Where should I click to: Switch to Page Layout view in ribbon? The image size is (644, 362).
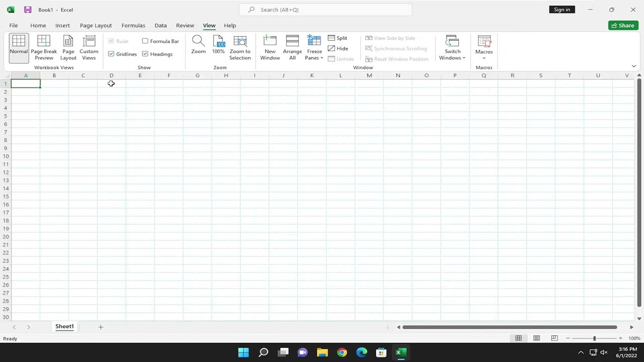coord(68,48)
